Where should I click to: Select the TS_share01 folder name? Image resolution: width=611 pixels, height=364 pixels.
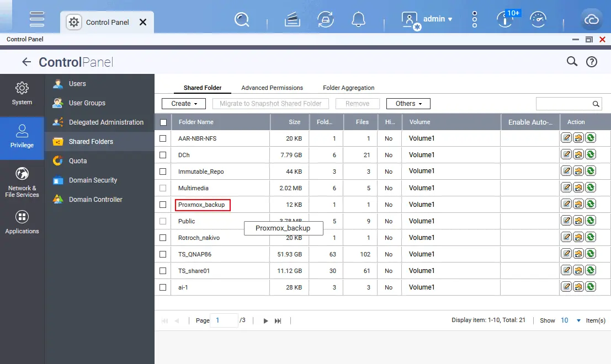[x=194, y=271]
